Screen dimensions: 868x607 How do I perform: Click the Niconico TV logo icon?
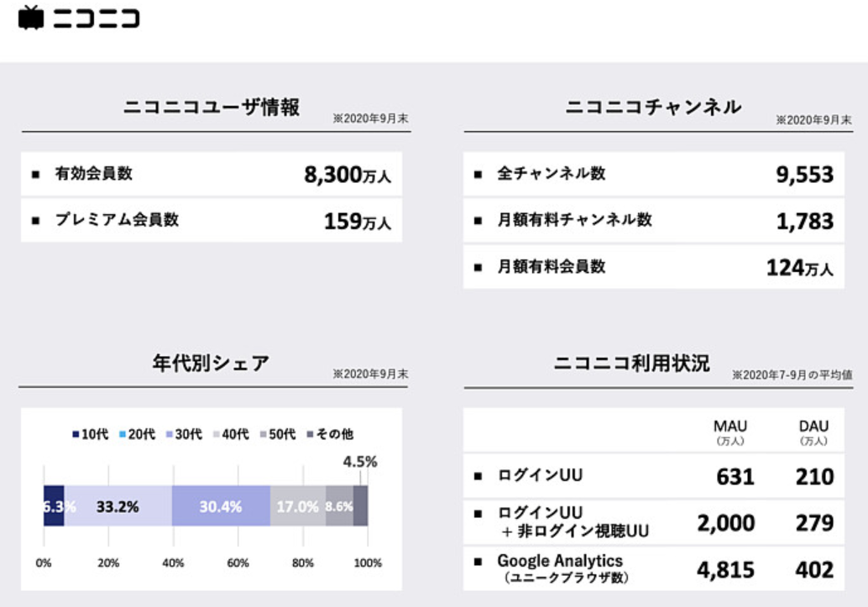tap(30, 18)
